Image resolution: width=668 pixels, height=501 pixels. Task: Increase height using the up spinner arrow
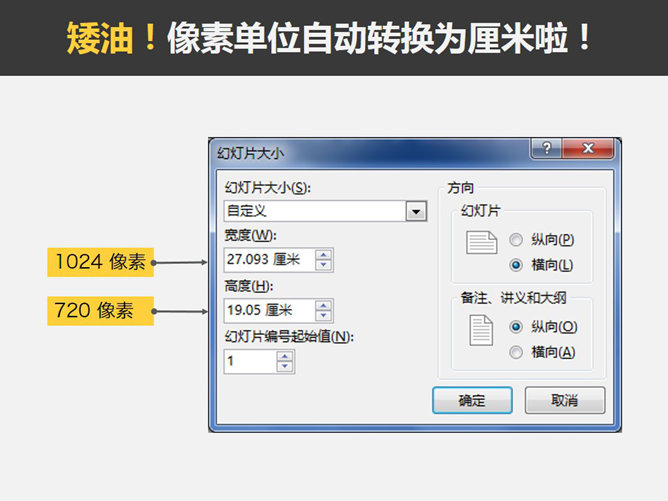pyautogui.click(x=323, y=305)
